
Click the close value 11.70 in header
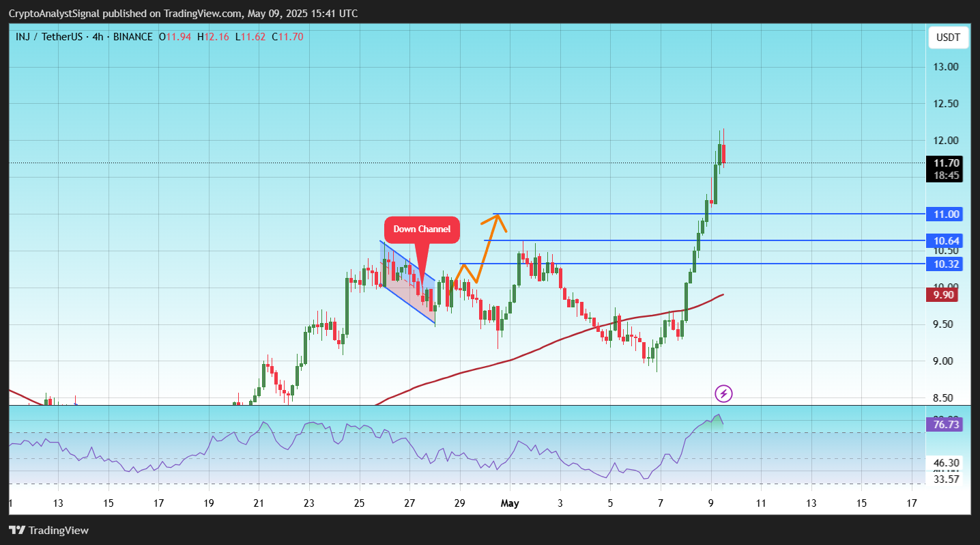[x=291, y=37]
